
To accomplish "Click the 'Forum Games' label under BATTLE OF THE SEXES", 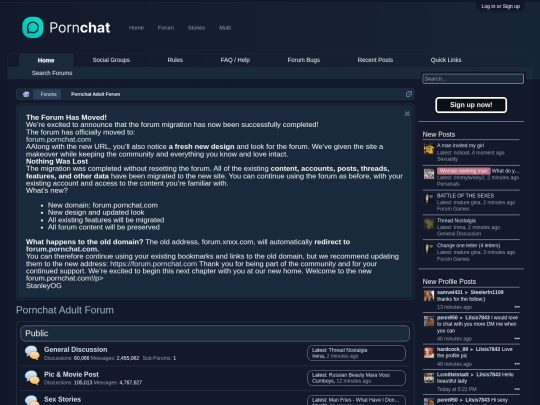I will pyautogui.click(x=453, y=209).
